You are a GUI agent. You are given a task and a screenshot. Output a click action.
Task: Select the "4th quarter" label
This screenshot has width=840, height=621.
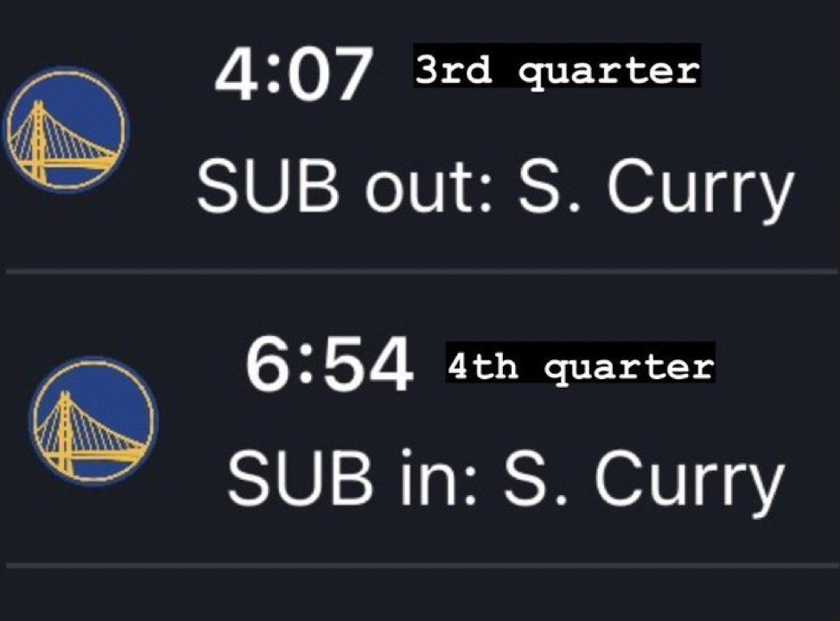580,366
